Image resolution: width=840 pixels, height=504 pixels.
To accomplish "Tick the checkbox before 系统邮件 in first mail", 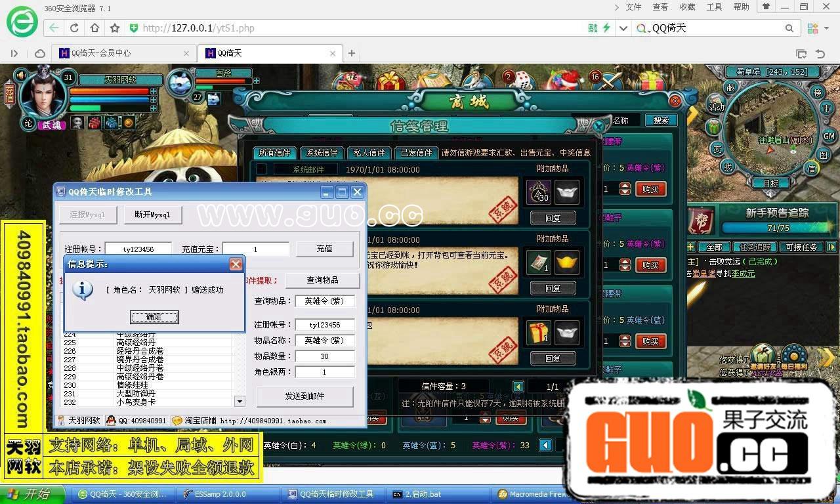I will tap(261, 169).
